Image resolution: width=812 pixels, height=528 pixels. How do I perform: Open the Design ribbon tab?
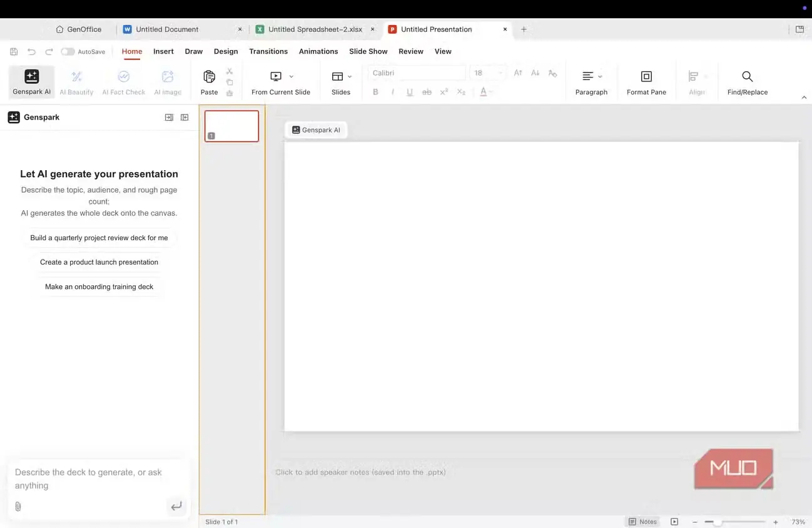[226, 51]
